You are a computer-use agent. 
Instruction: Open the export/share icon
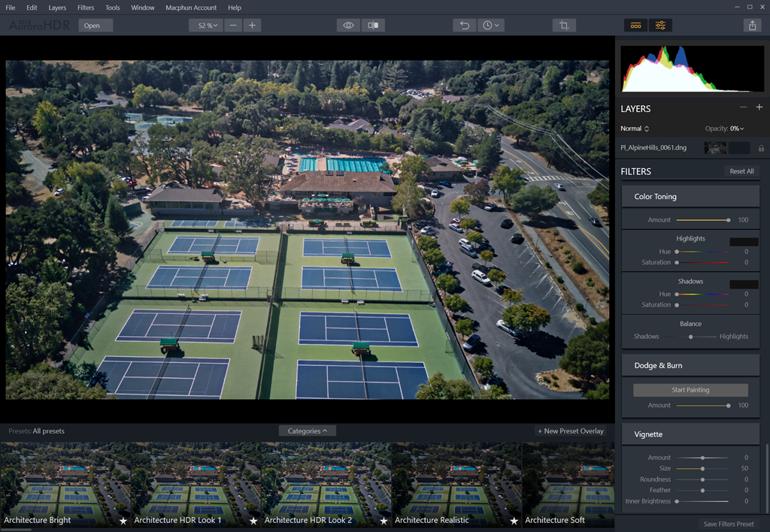pos(752,25)
